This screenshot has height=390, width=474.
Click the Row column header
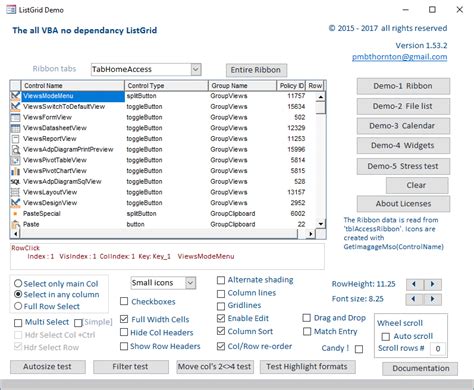click(315, 86)
